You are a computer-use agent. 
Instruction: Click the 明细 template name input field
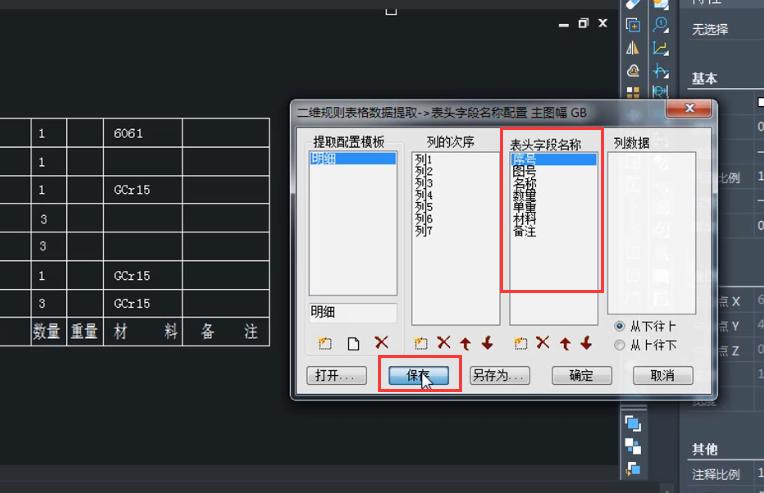coord(353,312)
